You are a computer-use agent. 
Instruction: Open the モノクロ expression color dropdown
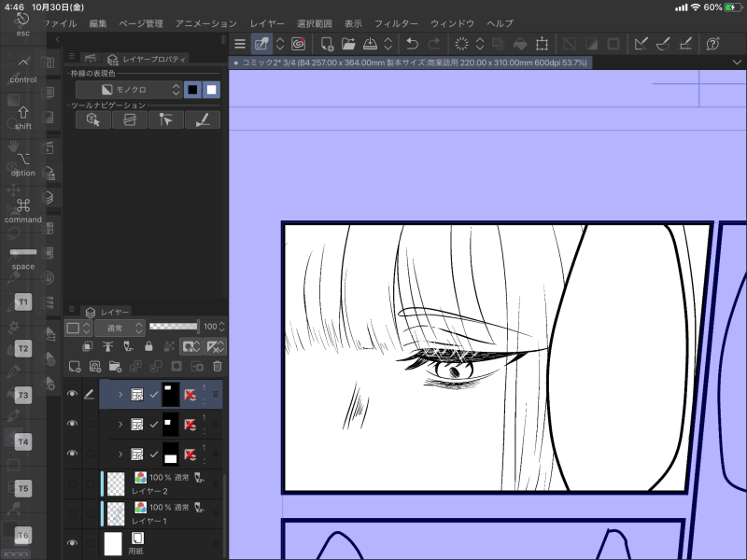click(129, 90)
